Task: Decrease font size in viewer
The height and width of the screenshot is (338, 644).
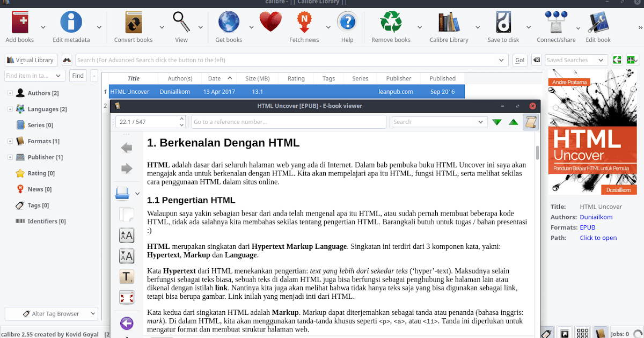Action: tap(127, 256)
